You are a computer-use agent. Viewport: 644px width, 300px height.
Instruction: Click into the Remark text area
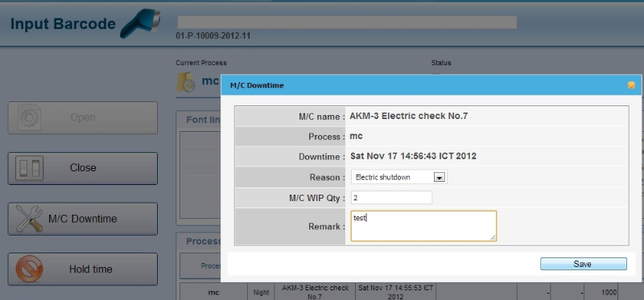click(423, 226)
